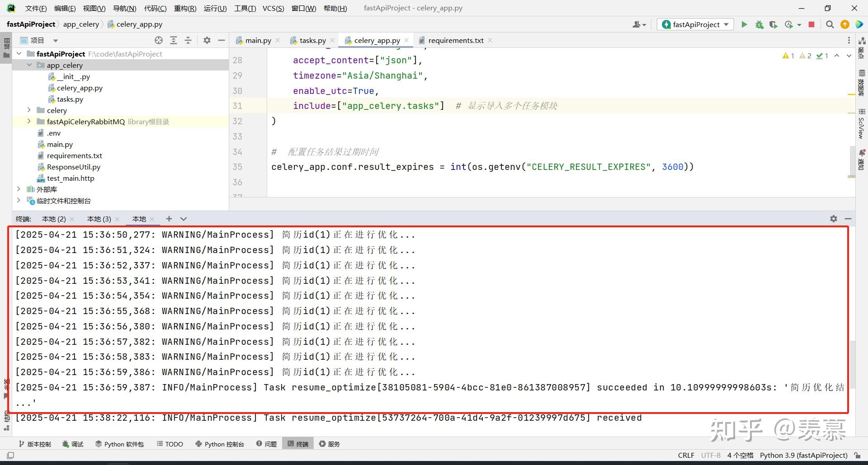Open the TODO tool window
The height and width of the screenshot is (465, 868).
point(170,444)
